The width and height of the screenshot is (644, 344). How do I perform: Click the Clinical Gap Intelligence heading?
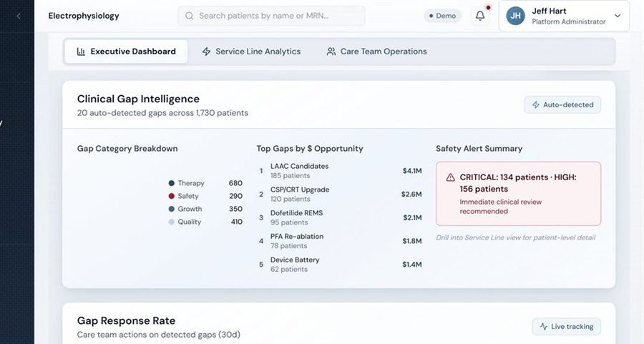click(x=138, y=99)
